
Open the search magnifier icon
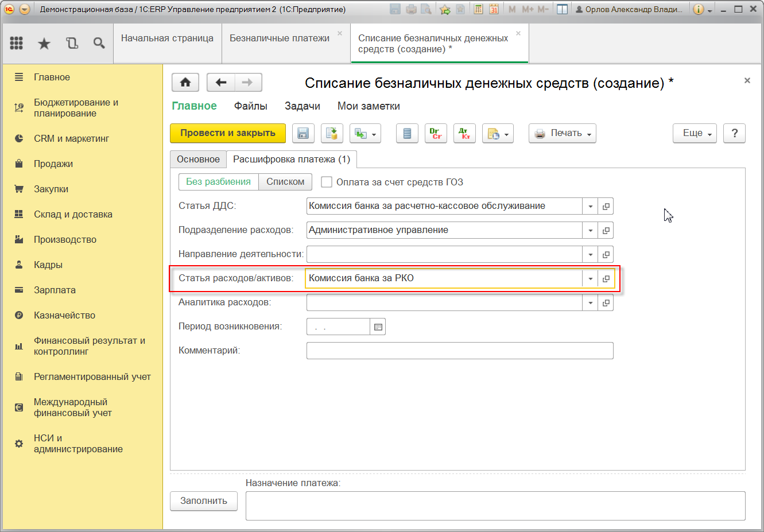tap(99, 43)
